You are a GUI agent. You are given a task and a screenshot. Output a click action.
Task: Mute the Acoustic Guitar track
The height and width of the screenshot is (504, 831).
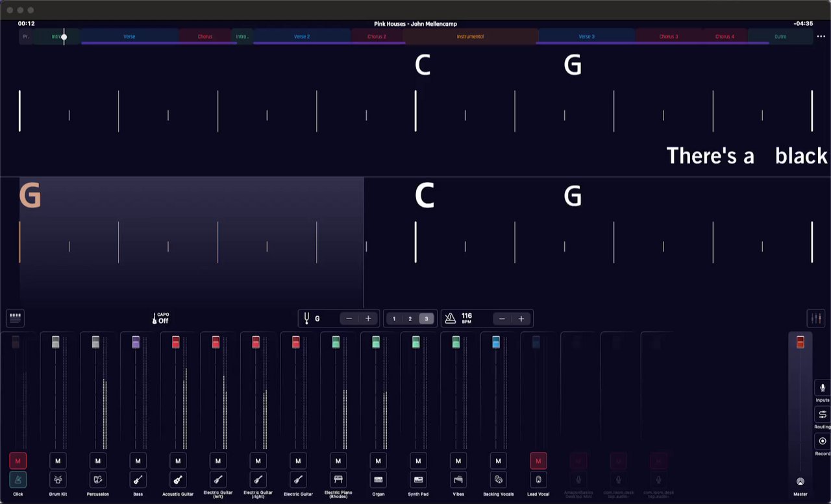click(178, 461)
